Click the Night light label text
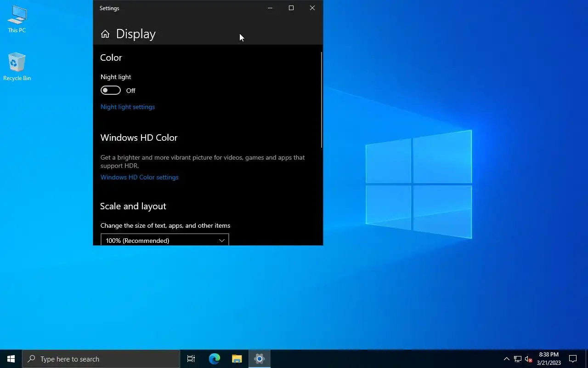 pyautogui.click(x=116, y=77)
